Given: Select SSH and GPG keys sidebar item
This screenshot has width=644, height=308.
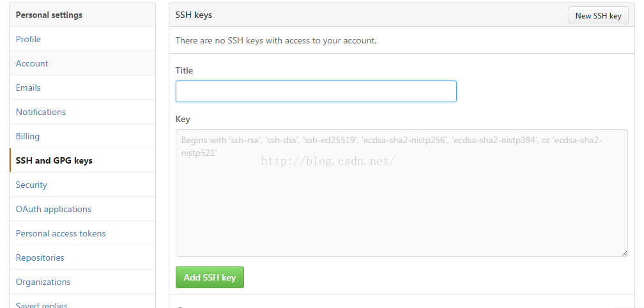Looking at the screenshot, I should 54,160.
